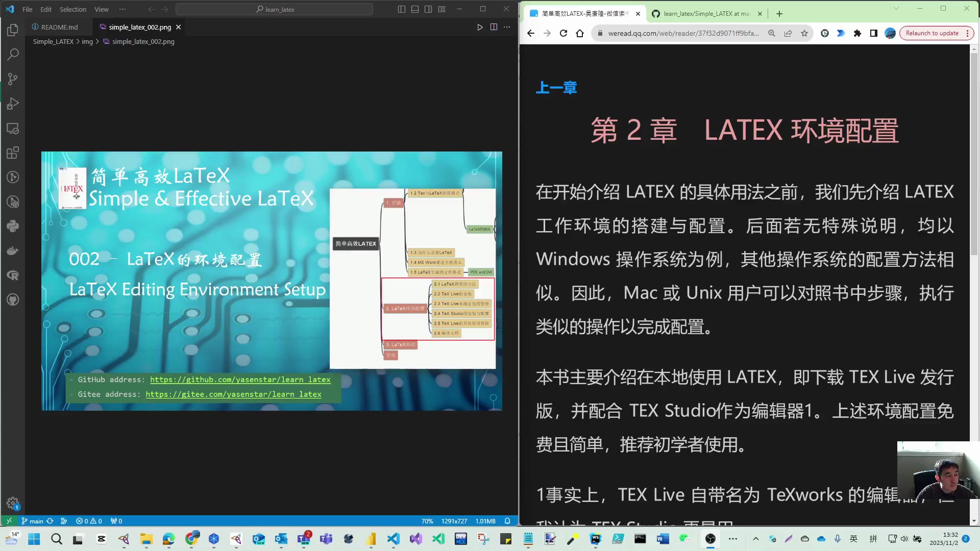Viewport: 980px width, 551px height.
Task: Open editor More Actions ellipsis
Action: coord(507,27)
